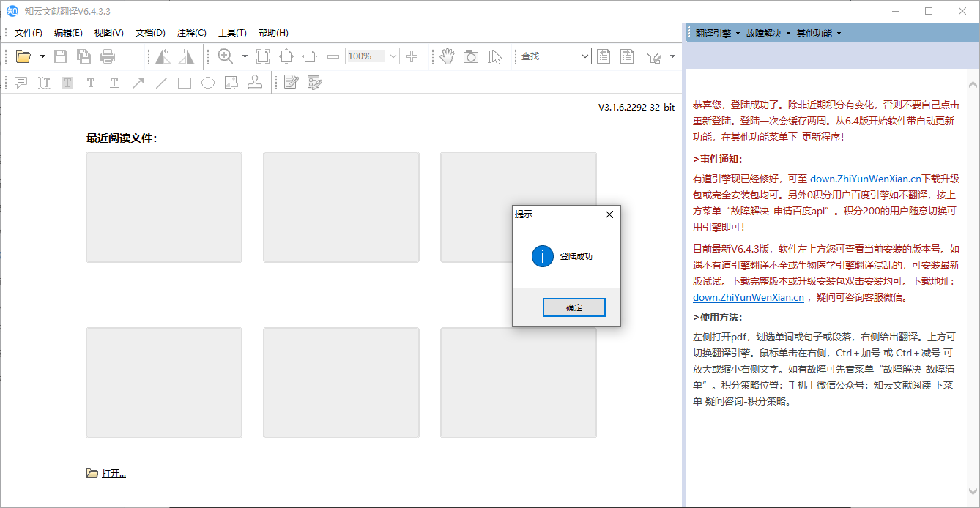
Task: Click the last recent file thumbnail in bottom row
Action: point(519,383)
